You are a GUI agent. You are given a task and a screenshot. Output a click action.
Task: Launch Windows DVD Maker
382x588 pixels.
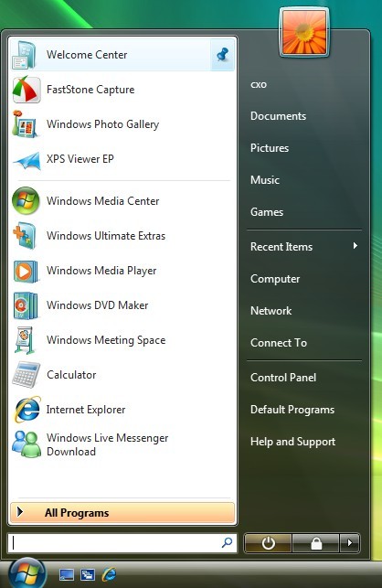pyautogui.click(x=122, y=305)
